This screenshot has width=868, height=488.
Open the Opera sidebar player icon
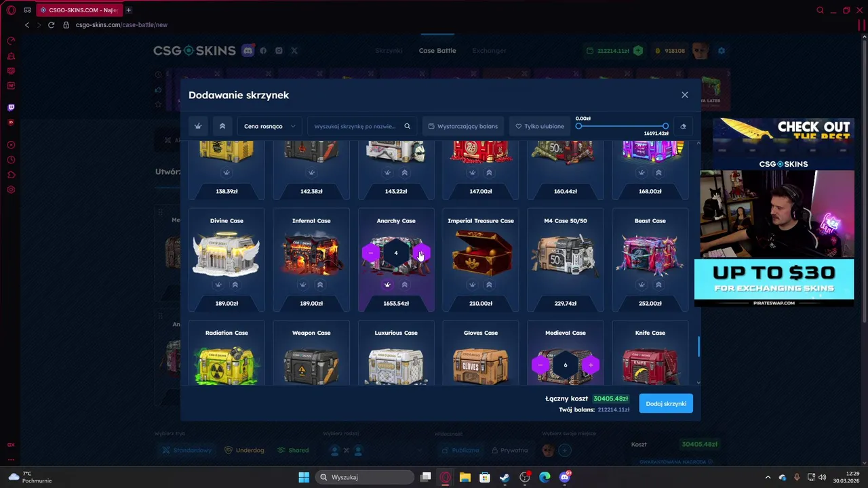(11, 145)
